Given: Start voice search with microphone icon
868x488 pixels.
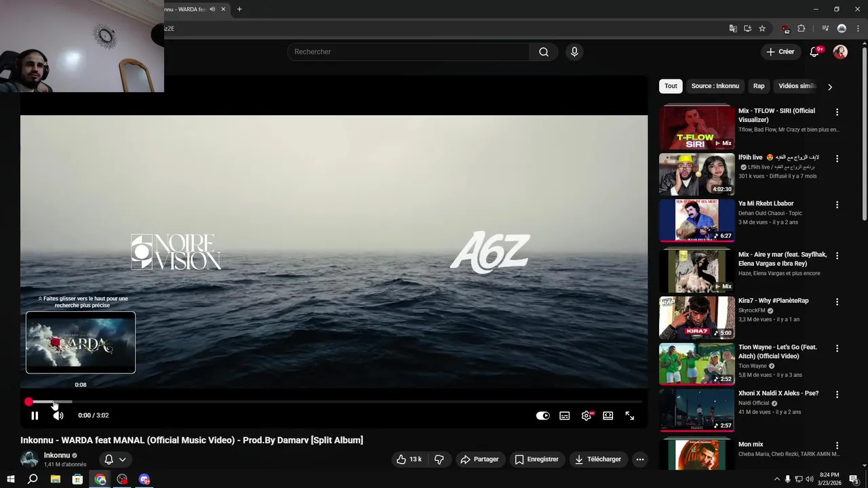Looking at the screenshot, I should (x=574, y=52).
